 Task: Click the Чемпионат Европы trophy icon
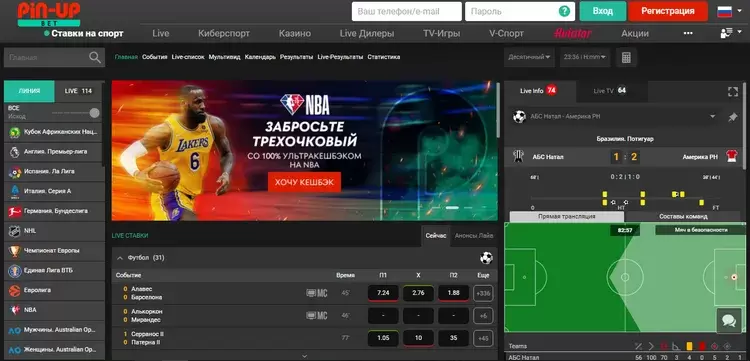[14, 251]
